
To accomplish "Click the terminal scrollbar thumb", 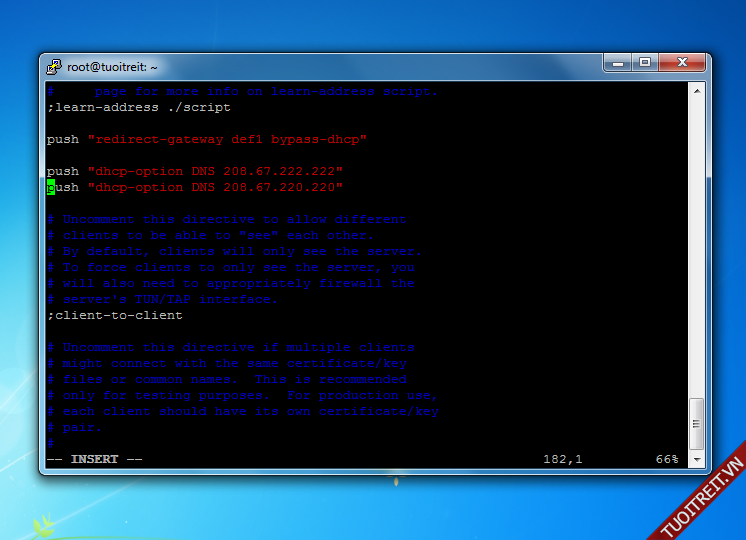I will (x=697, y=424).
